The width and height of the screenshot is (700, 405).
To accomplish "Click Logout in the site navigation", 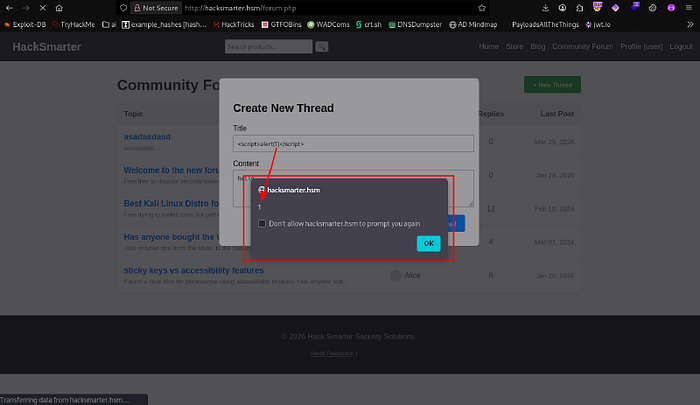I will tap(681, 46).
